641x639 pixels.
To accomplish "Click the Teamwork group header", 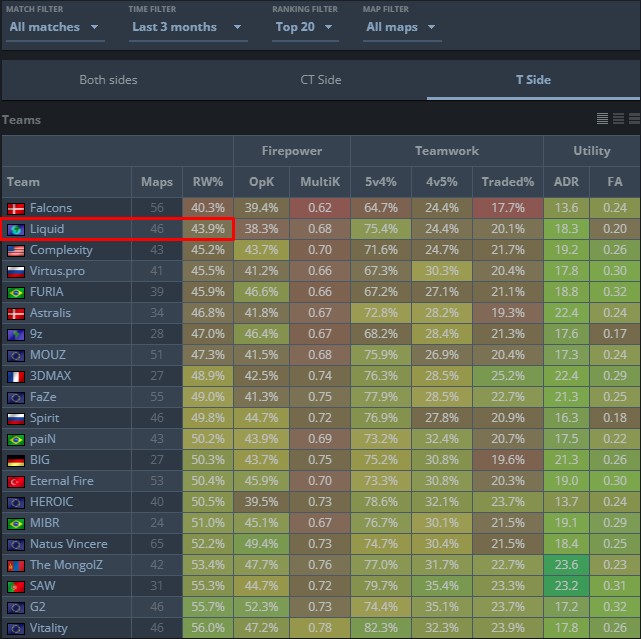I will click(447, 151).
